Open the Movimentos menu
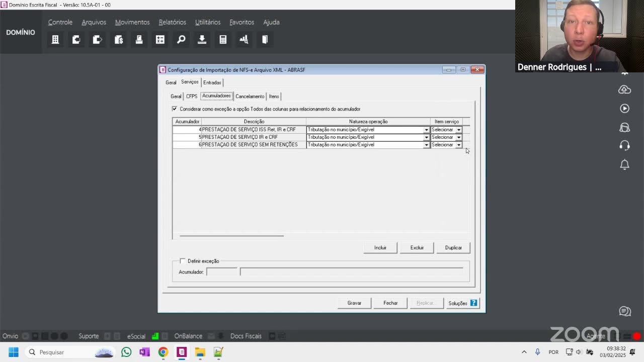 [132, 22]
